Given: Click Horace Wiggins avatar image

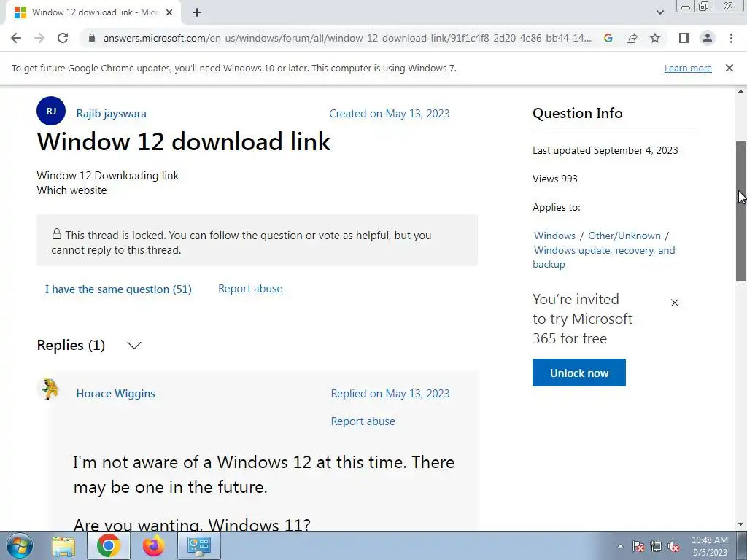Looking at the screenshot, I should point(49,389).
